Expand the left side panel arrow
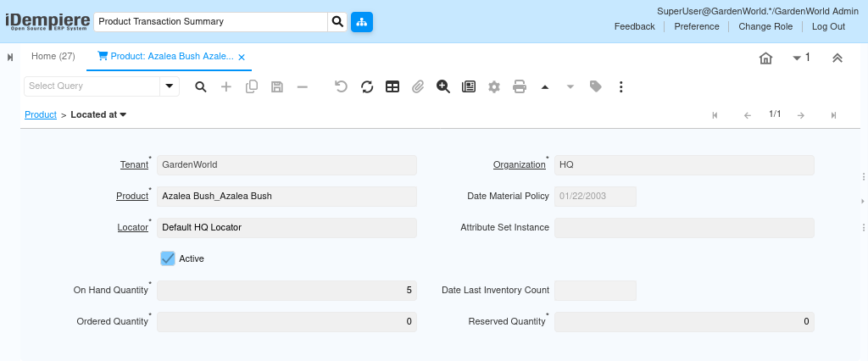 pyautogui.click(x=10, y=58)
